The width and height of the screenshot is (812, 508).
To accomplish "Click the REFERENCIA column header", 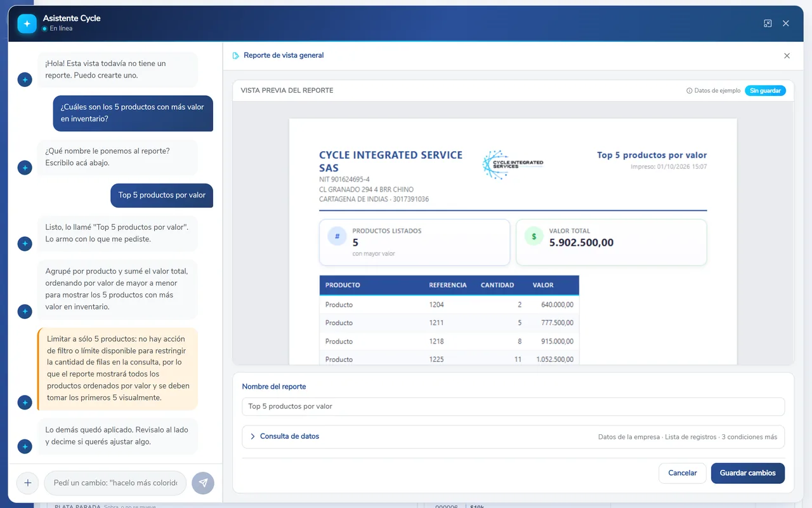I will (448, 285).
